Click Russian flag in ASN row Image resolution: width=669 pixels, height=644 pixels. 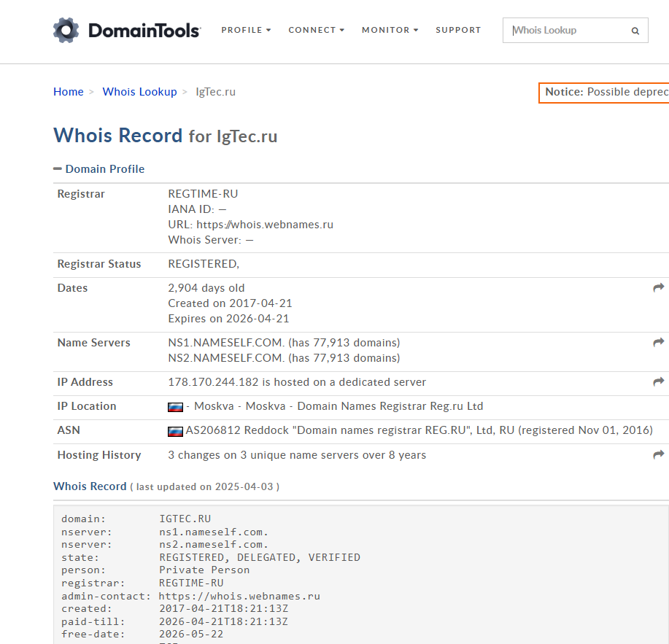click(x=175, y=431)
